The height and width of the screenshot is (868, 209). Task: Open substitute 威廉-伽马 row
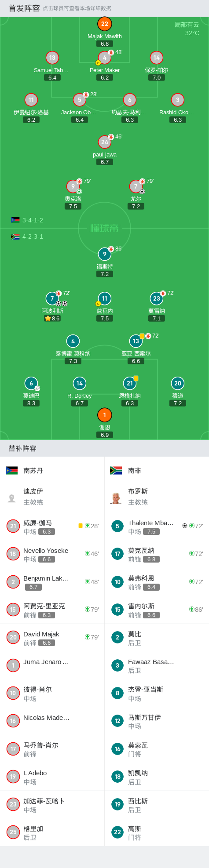[x=52, y=527]
